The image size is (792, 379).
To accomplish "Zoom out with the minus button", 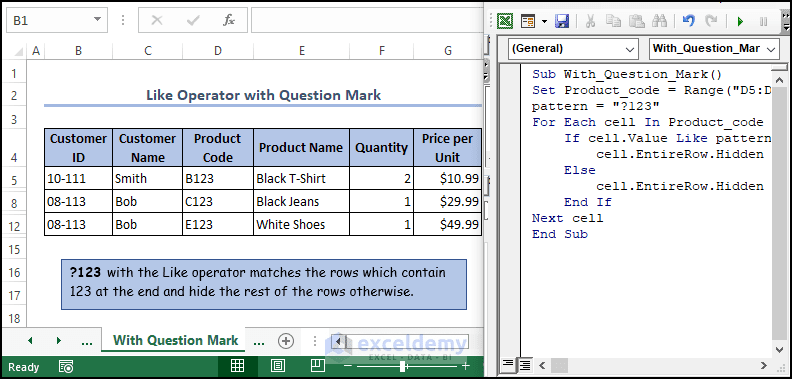I will click(x=348, y=366).
